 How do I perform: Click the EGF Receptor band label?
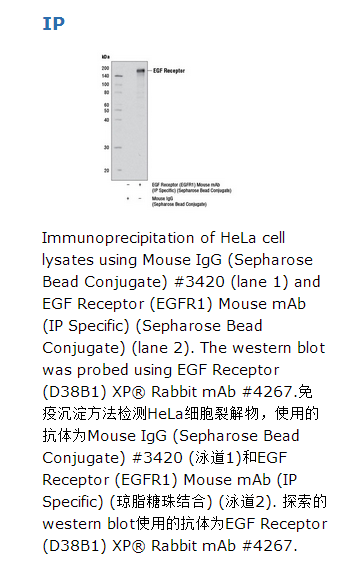coord(169,71)
